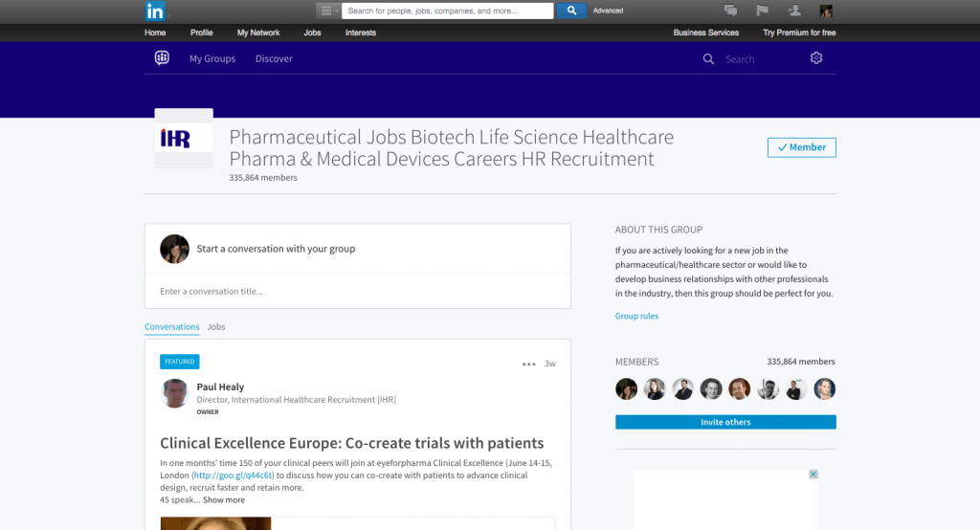Viewport: 980px width, 530px height.
Task: Click the 3w post timestamp
Action: 550,364
